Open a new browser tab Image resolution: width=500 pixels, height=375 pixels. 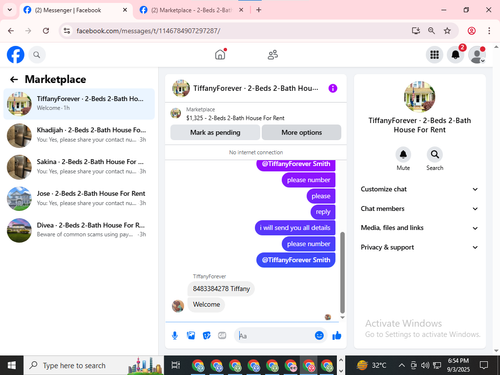click(x=259, y=10)
